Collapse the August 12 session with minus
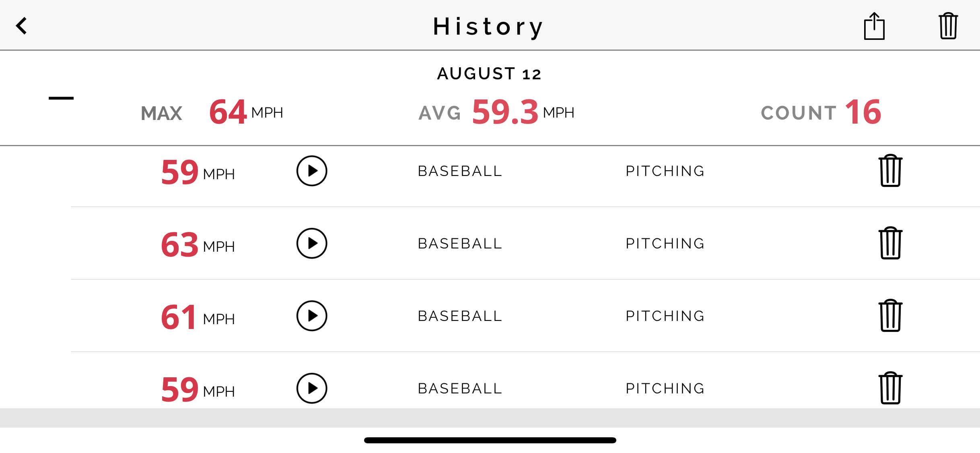 pyautogui.click(x=61, y=98)
